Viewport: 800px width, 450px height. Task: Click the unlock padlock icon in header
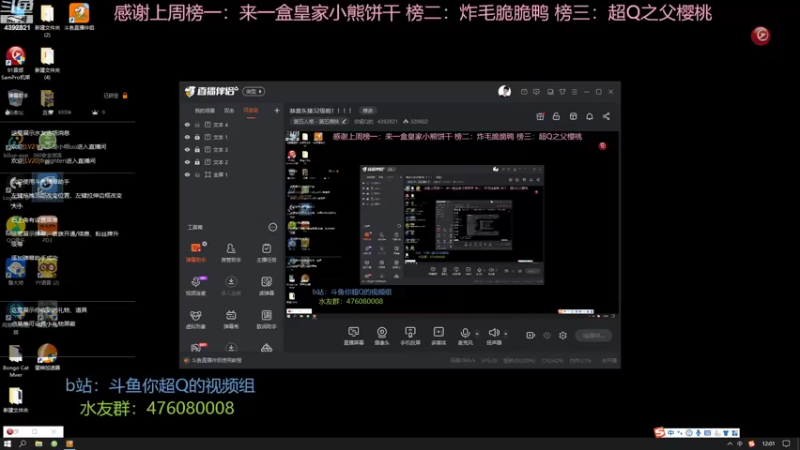556,116
